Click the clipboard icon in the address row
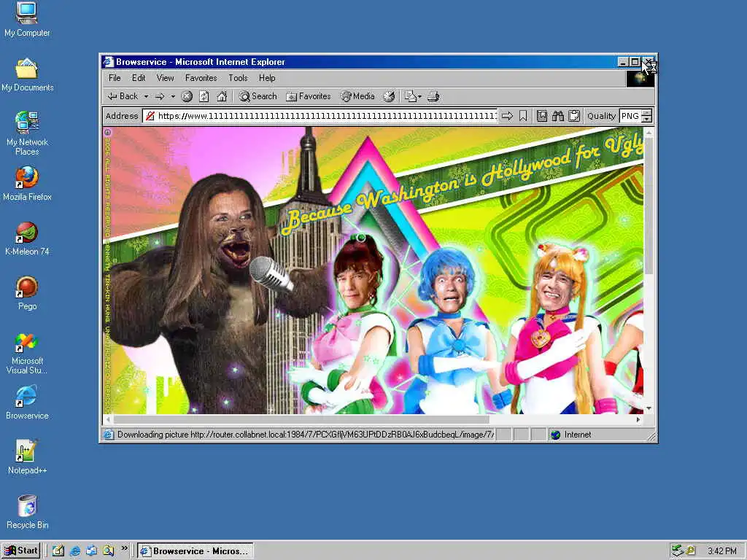This screenshot has width=747, height=560. [574, 116]
